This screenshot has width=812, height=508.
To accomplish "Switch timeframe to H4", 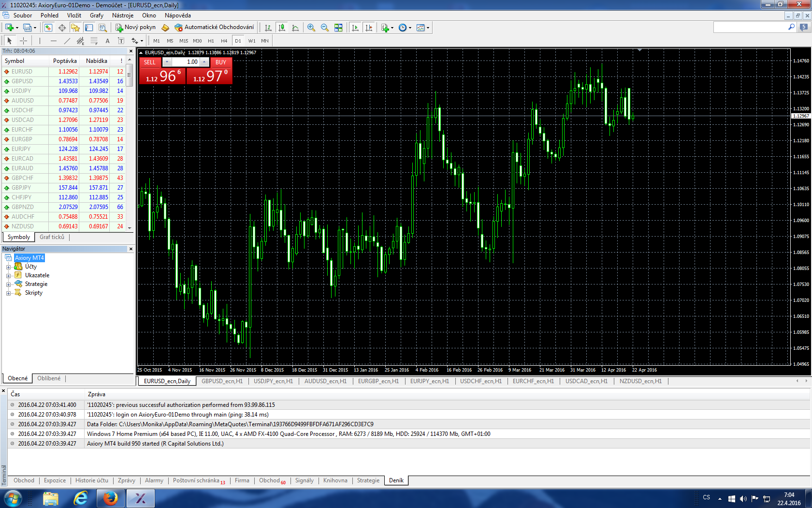I will coord(224,41).
